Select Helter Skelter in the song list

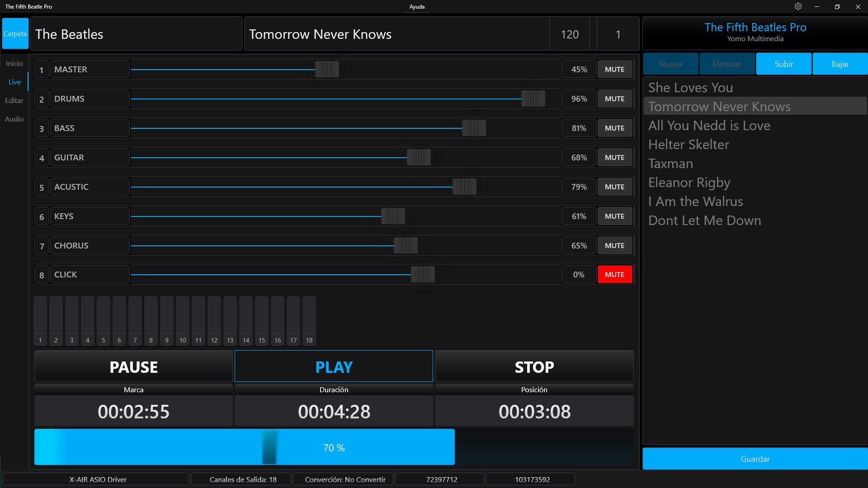[689, 145]
